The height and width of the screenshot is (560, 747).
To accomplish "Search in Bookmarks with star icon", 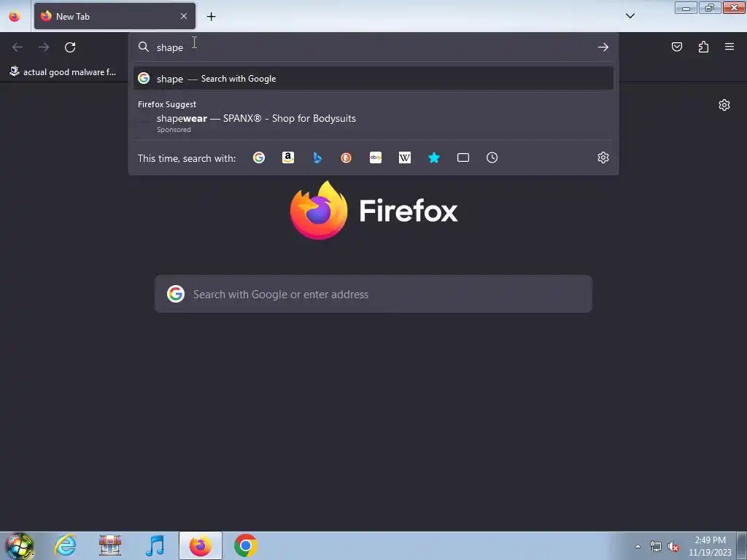I will tap(433, 157).
